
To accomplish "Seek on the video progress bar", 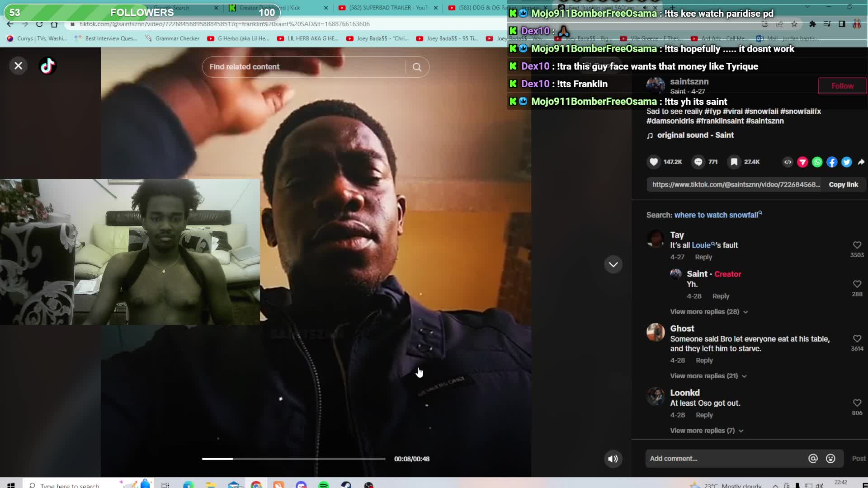I will [293, 459].
